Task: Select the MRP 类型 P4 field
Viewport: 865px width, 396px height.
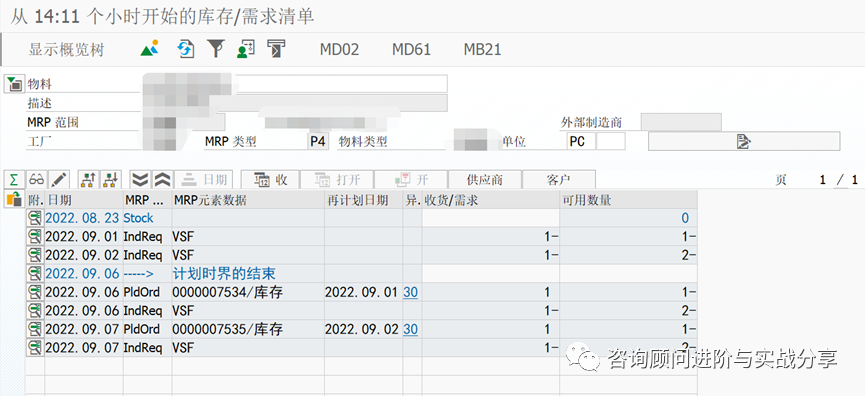Action: (318, 142)
